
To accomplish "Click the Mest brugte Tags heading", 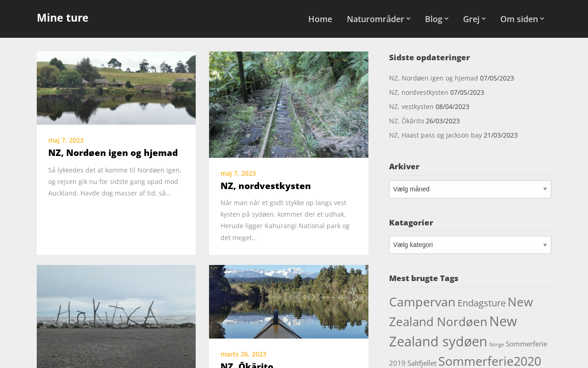I will 424,278.
